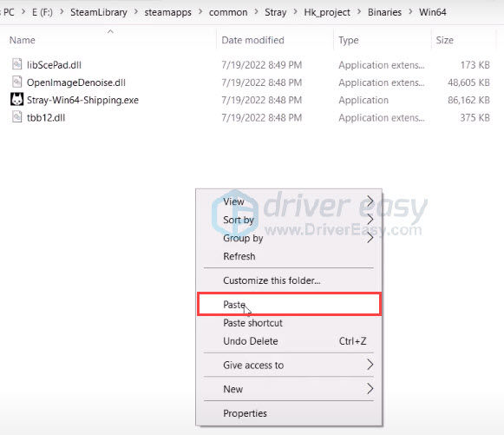
Task: Go to Hk_project breadcrumb folder
Action: 327,12
